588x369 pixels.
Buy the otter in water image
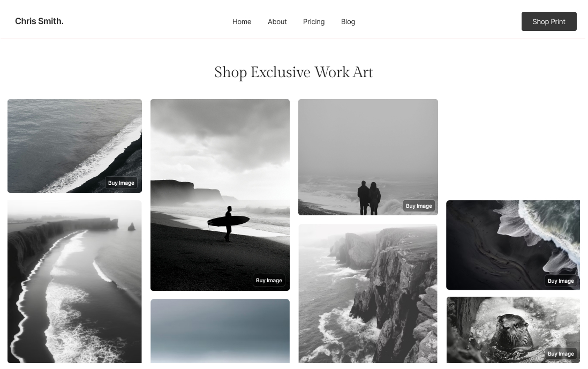click(x=561, y=353)
